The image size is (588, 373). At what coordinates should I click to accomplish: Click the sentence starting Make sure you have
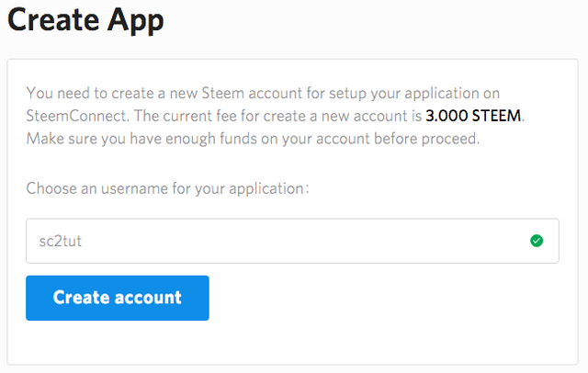(254, 139)
